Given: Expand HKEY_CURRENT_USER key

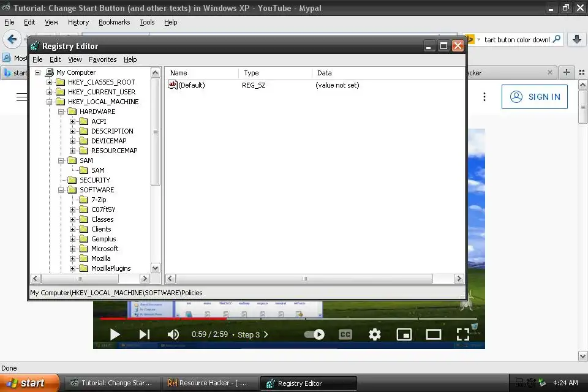Looking at the screenshot, I should [x=49, y=92].
